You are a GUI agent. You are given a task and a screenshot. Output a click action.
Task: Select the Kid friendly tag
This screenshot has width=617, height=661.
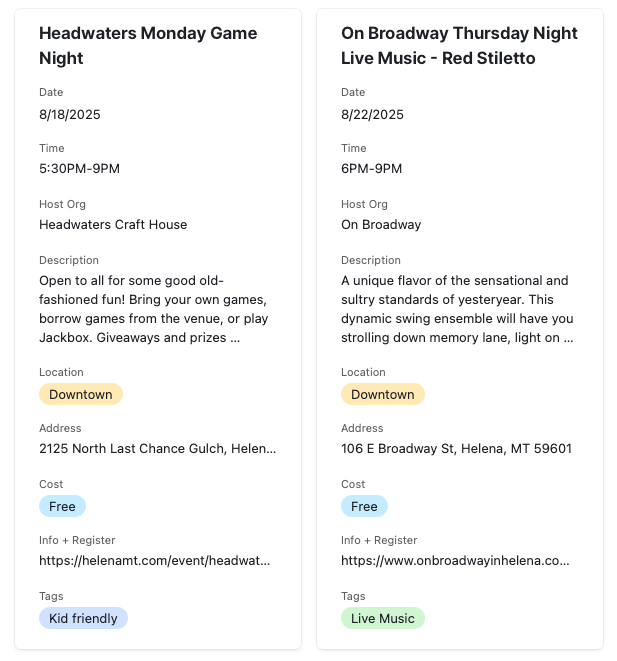[83, 618]
